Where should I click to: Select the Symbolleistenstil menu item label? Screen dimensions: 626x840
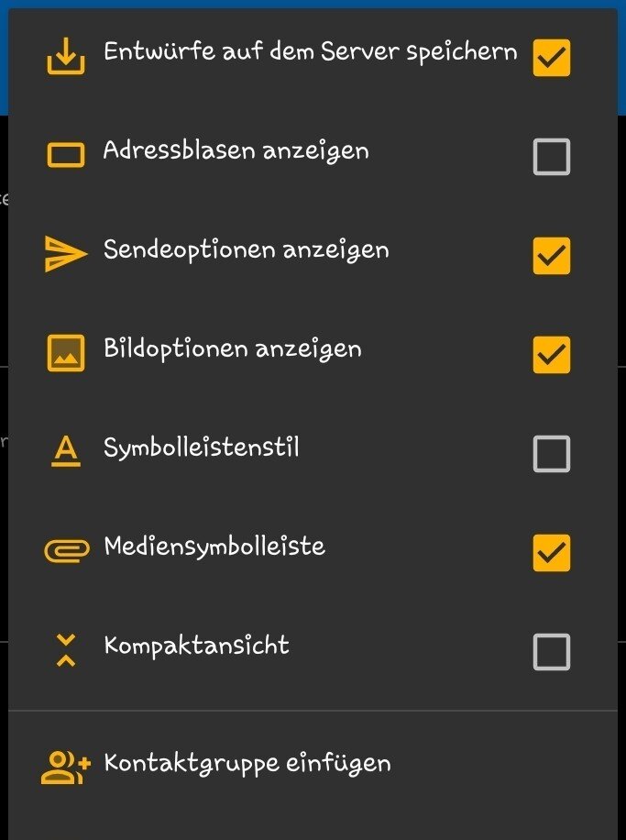202,448
